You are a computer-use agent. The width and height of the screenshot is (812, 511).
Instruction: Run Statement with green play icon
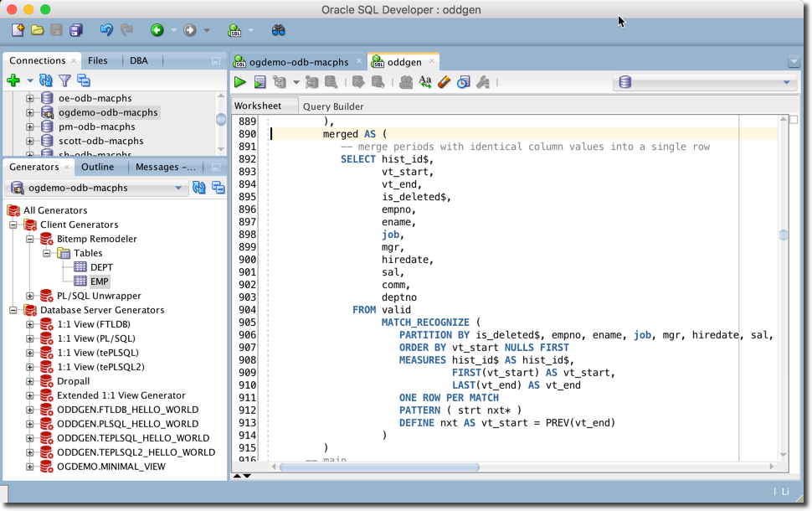click(x=239, y=82)
